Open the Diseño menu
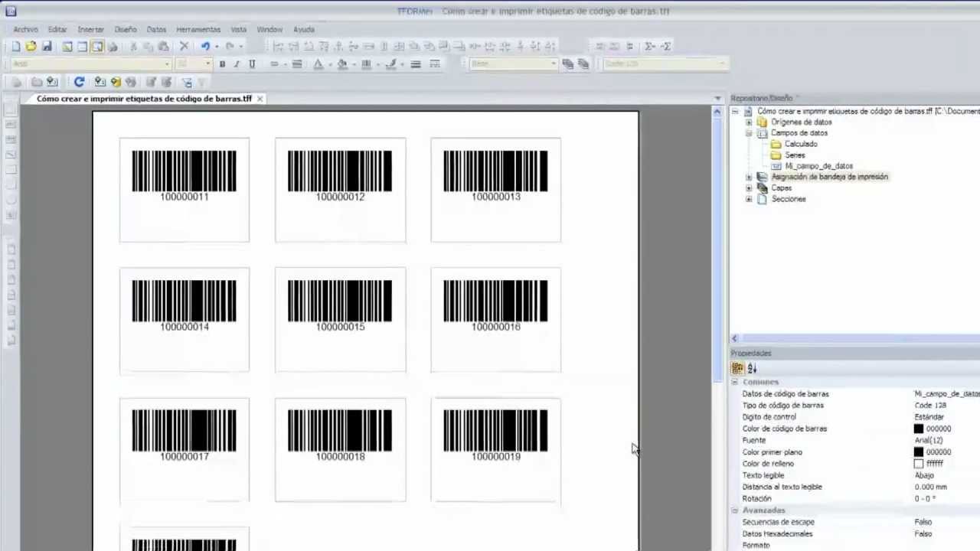This screenshot has height=551, width=980. [126, 30]
